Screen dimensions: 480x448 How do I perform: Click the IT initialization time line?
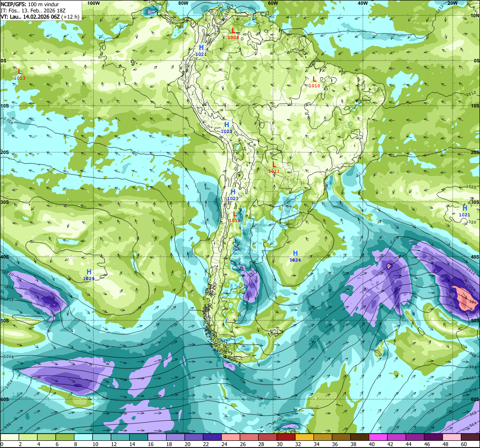click(33, 11)
